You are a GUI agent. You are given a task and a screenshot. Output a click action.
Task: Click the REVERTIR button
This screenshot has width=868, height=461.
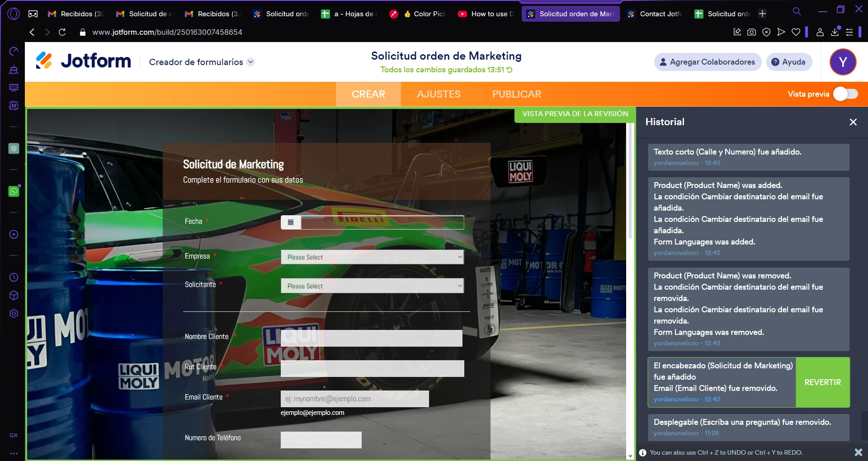(822, 382)
